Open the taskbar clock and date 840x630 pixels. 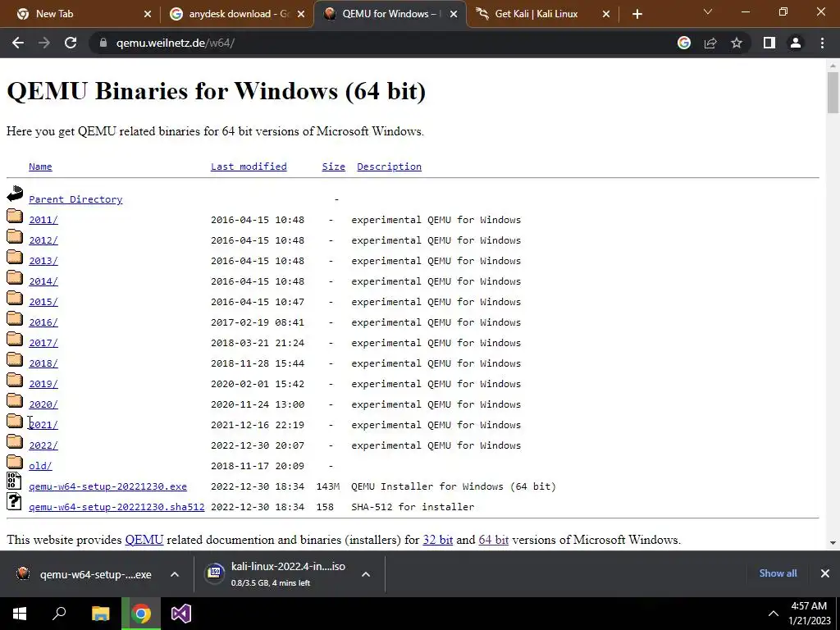pyautogui.click(x=809, y=614)
